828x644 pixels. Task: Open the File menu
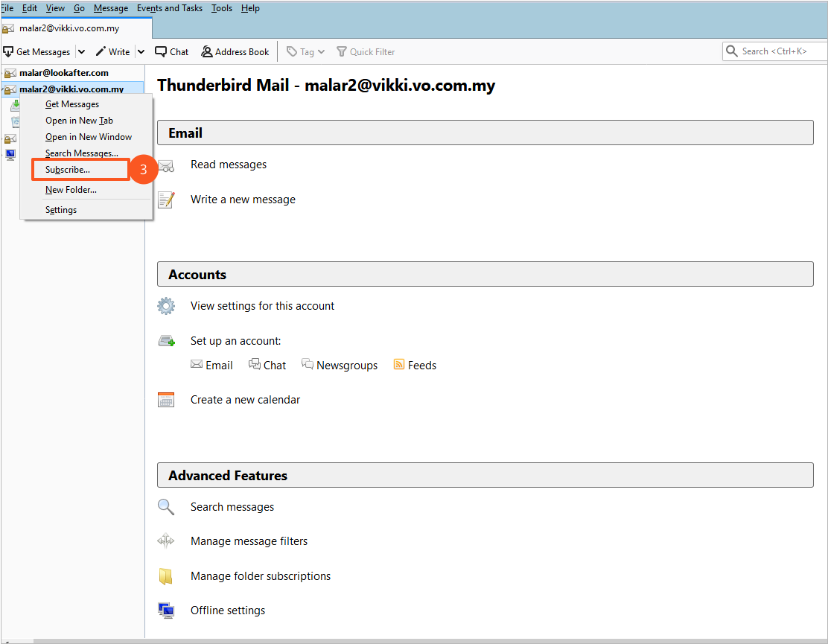coord(7,8)
